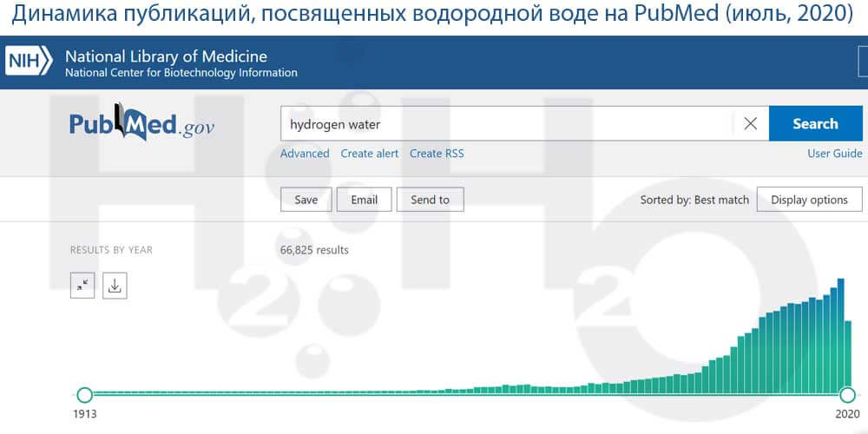The image size is (868, 434).
Task: Click the Search button
Action: 815,123
